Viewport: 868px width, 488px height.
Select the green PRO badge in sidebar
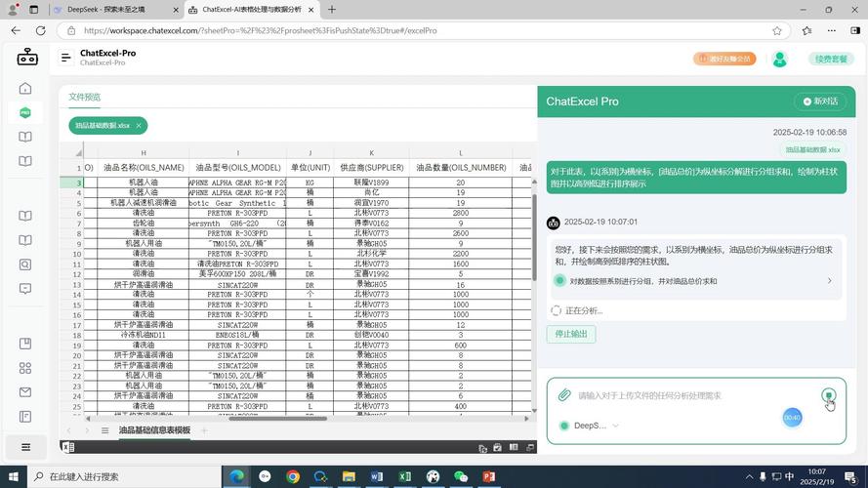coord(25,113)
